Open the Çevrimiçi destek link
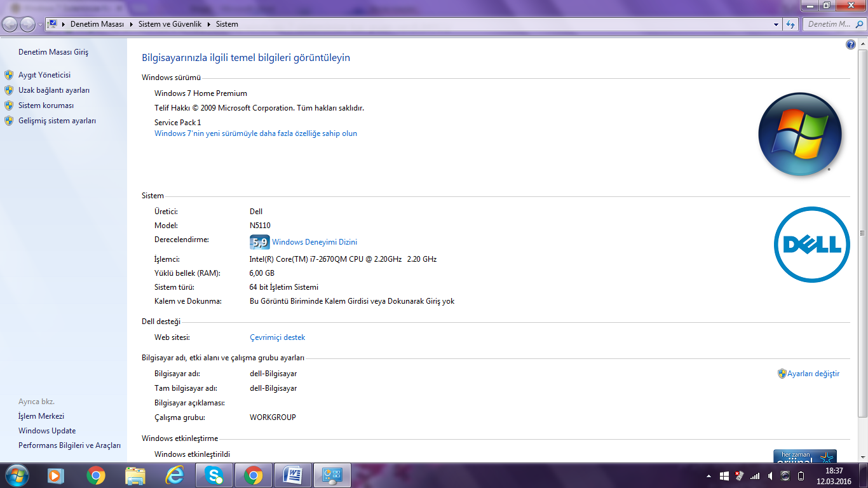 (277, 337)
